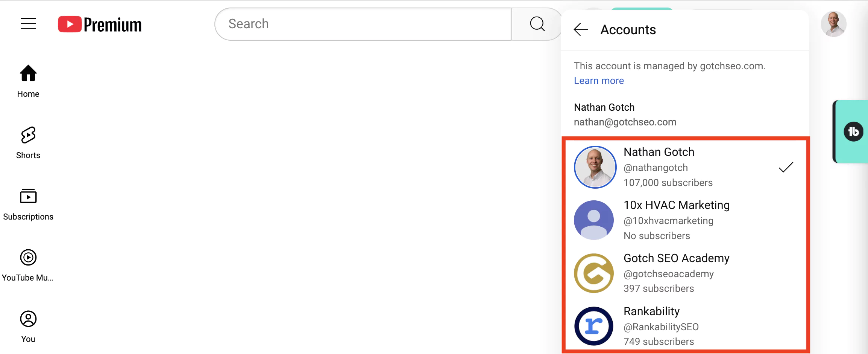Select the checked Nathan Gotch channel
Image resolution: width=868 pixels, height=354 pixels.
[685, 167]
